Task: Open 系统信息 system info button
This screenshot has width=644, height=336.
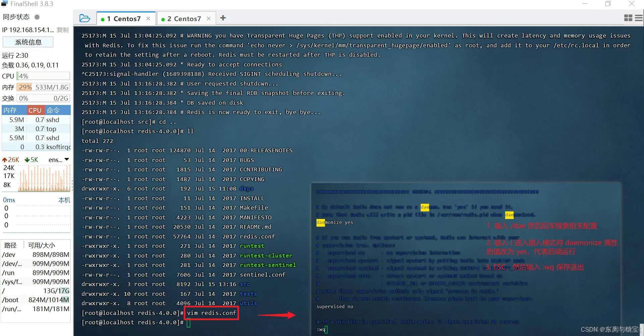Action: tap(28, 42)
